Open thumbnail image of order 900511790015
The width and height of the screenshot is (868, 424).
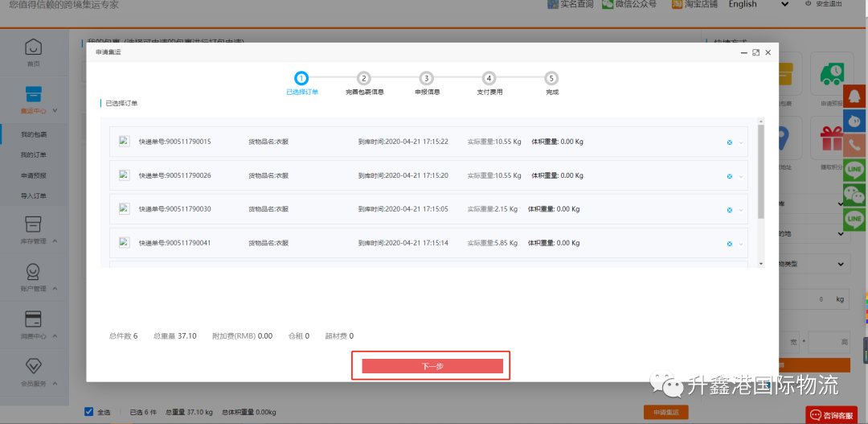(x=125, y=141)
